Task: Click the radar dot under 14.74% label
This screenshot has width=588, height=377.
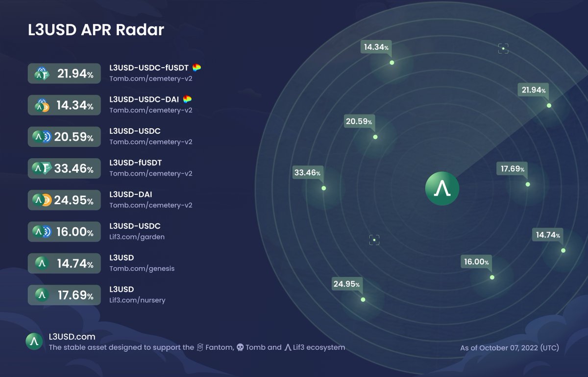Action: coord(563,250)
